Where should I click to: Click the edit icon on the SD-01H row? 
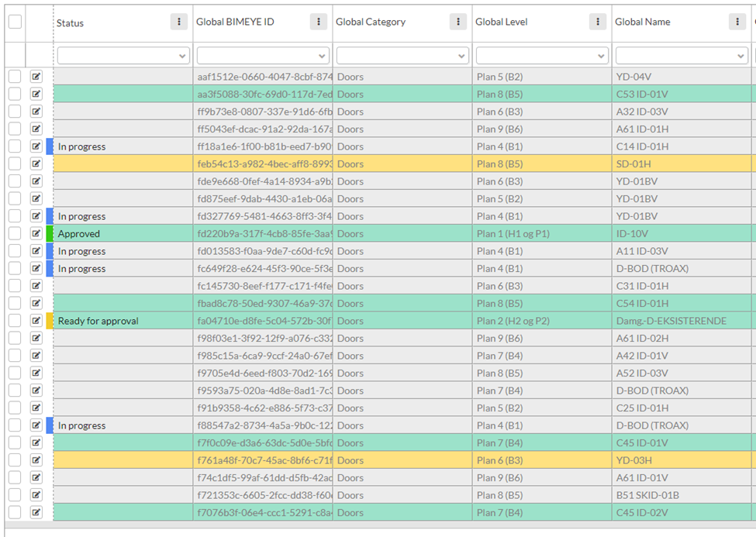point(36,164)
